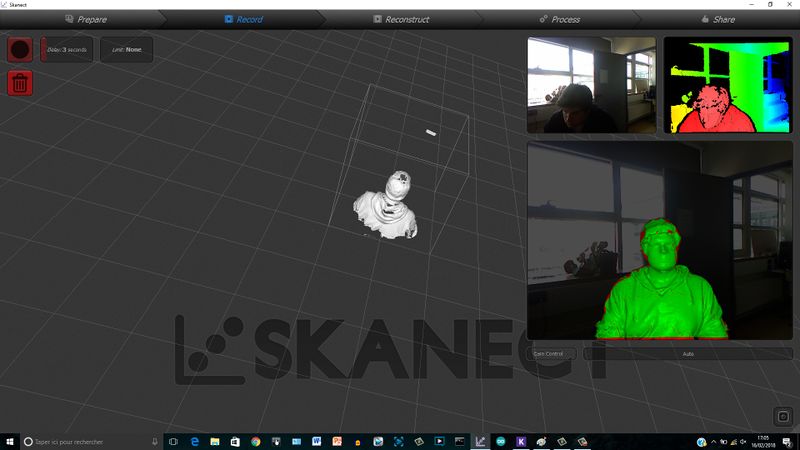Click the screenshot icon at bottom right

(x=782, y=417)
